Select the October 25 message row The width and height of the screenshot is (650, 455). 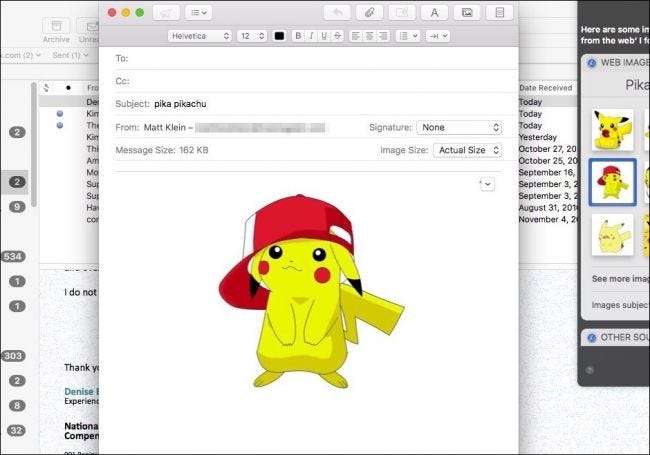coord(547,161)
